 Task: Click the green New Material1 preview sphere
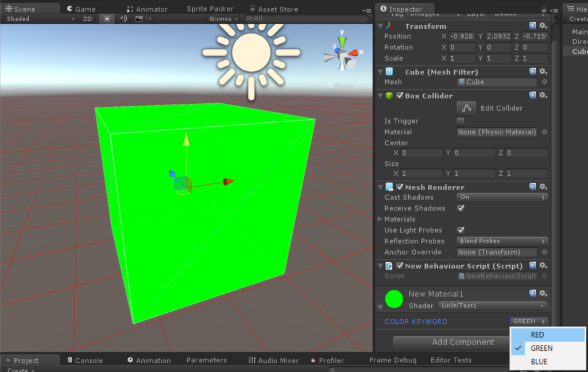394,299
